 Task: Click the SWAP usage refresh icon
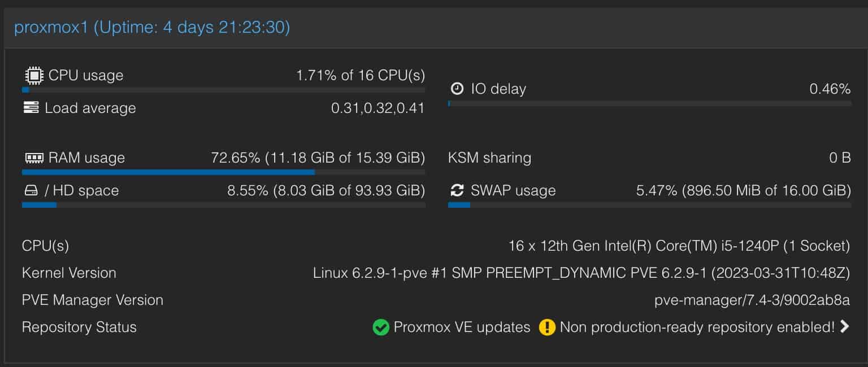coord(457,190)
